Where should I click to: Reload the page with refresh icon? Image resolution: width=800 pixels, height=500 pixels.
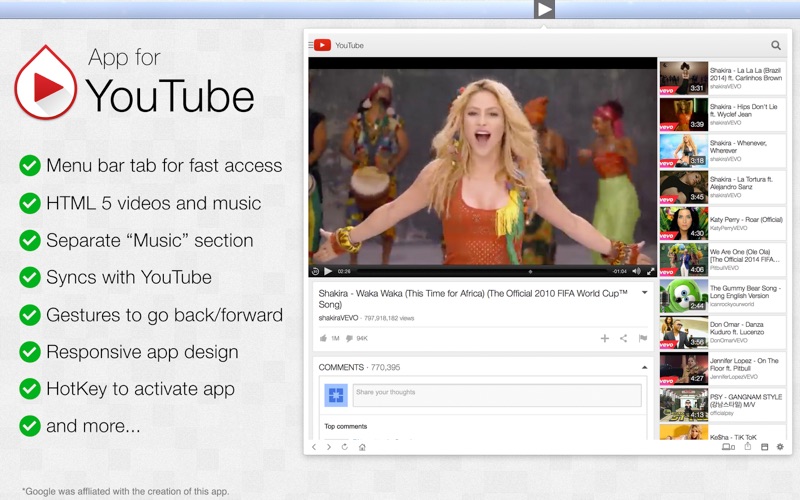[344, 447]
